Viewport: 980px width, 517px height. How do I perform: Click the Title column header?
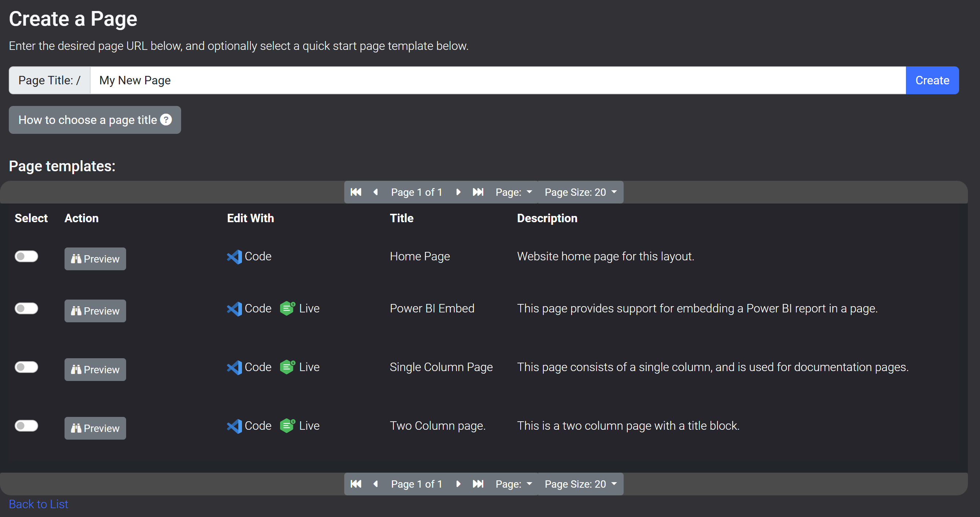pyautogui.click(x=401, y=218)
